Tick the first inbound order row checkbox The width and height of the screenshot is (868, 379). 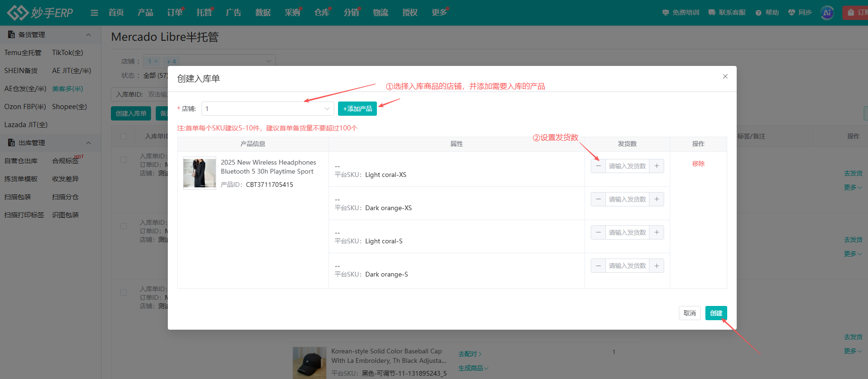124,160
